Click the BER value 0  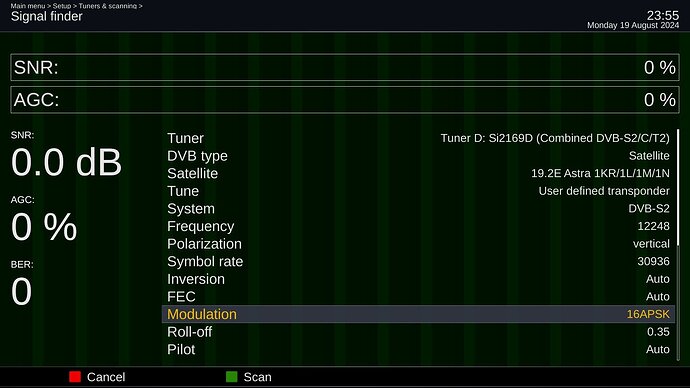click(22, 291)
